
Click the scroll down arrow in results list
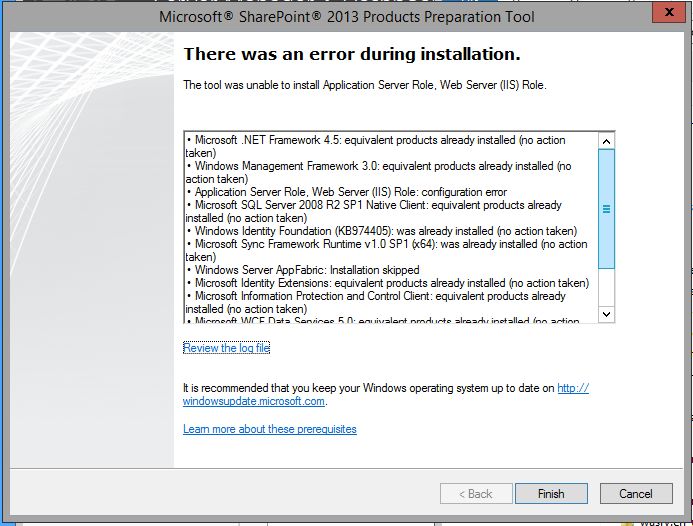(606, 314)
